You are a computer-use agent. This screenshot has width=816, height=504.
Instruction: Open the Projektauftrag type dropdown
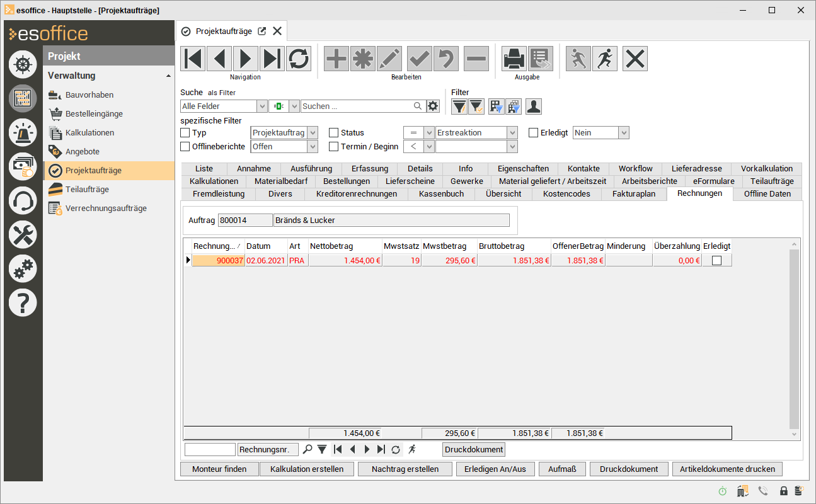coord(313,133)
